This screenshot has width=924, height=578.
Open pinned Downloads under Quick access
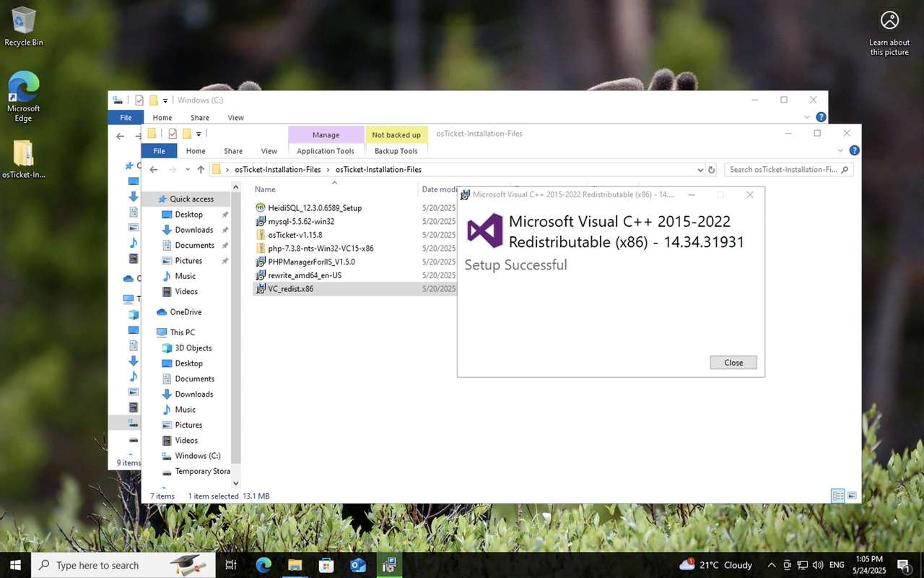tap(193, 230)
